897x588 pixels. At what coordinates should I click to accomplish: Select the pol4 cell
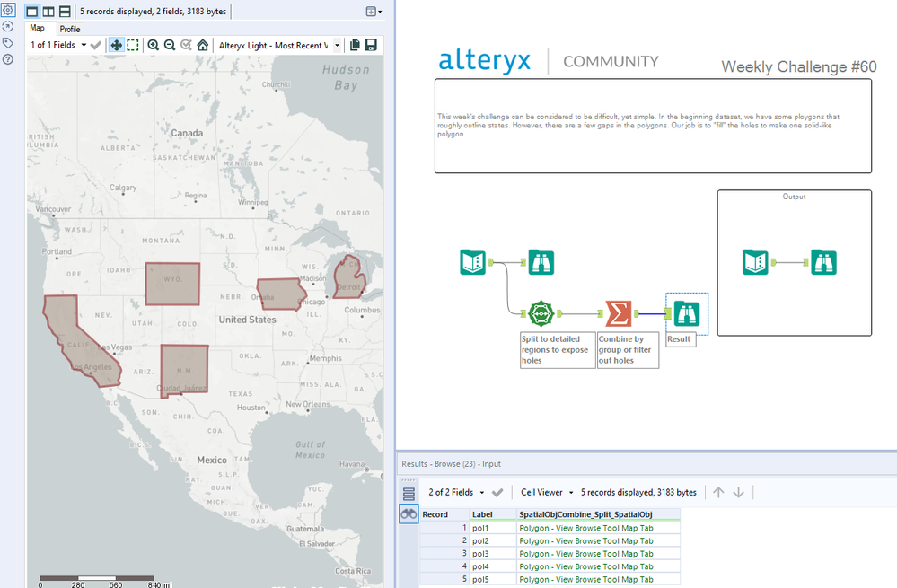tap(493, 566)
